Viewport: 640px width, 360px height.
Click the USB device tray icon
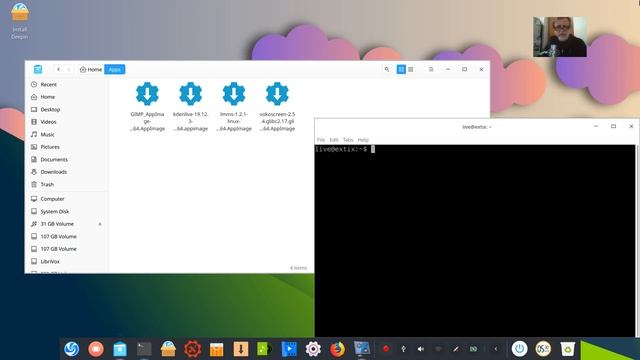click(x=403, y=349)
